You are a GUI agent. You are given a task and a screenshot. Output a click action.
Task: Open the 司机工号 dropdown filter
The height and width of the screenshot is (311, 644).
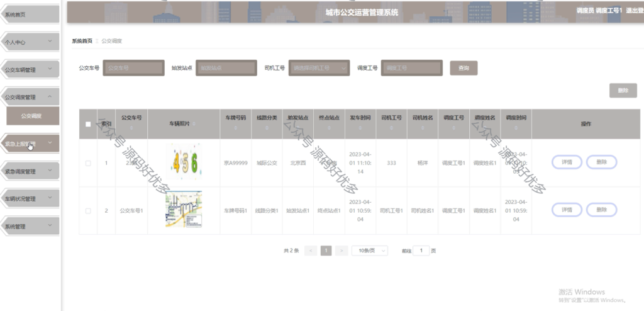(x=319, y=68)
